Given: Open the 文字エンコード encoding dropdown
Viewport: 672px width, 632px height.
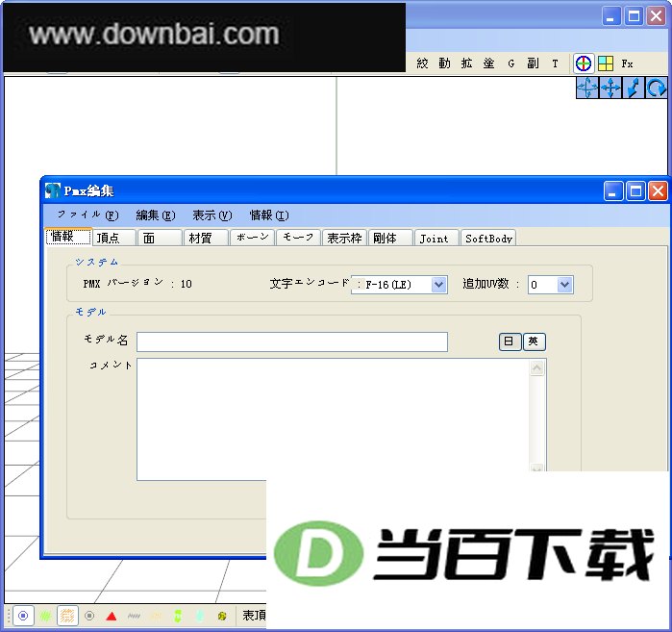Looking at the screenshot, I should point(438,285).
